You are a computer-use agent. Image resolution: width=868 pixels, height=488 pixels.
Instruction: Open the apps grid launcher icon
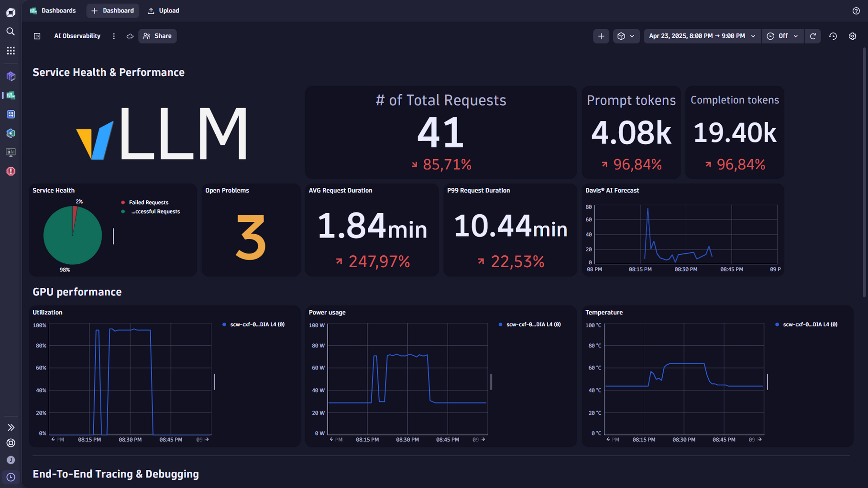11,51
